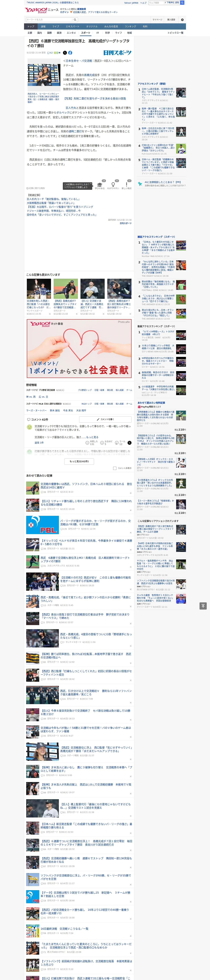210x980 pixels.
Task: React with the 学びがある graduation cap icon
Action: click(x=100, y=185)
